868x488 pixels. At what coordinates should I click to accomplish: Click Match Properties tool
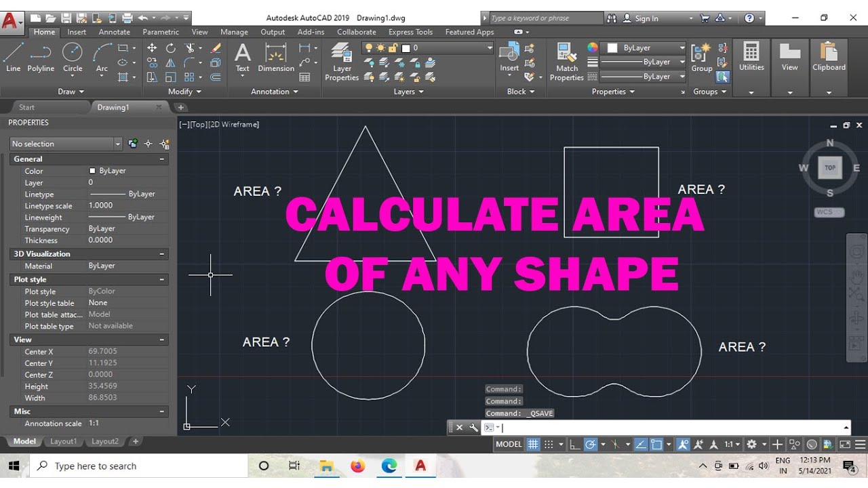pyautogui.click(x=567, y=62)
